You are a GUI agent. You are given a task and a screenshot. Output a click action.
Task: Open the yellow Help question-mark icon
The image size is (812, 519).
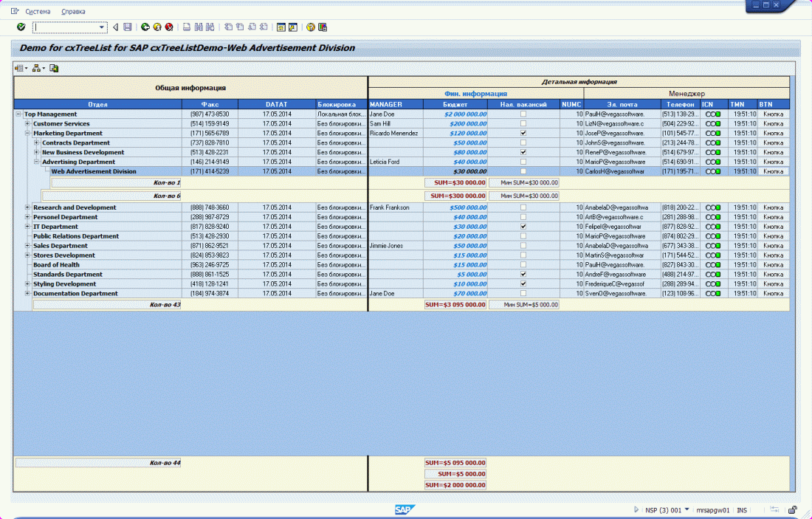tap(311, 27)
